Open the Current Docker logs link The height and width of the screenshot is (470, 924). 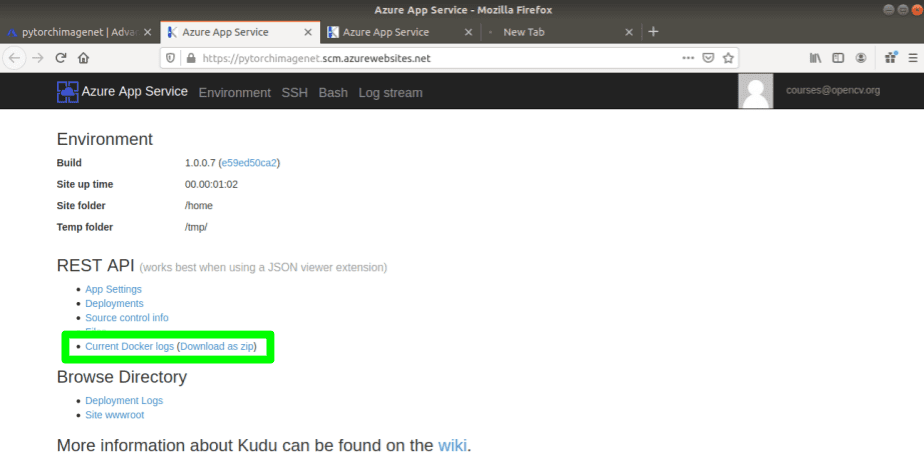coord(130,346)
